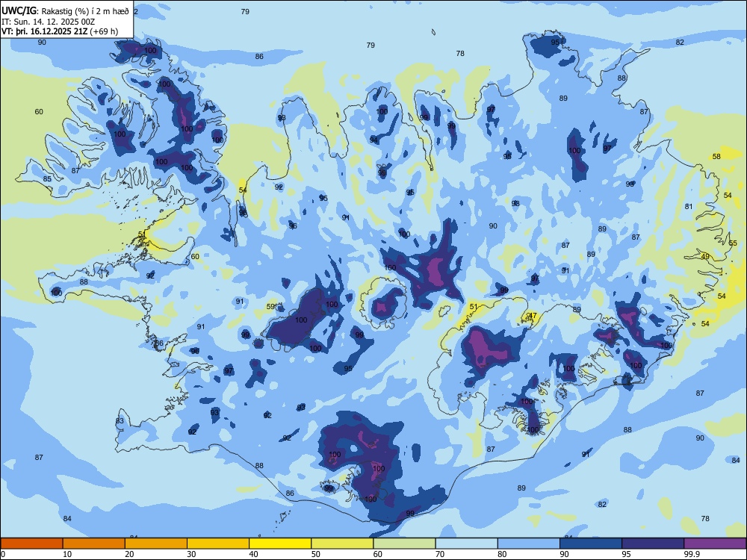This screenshot has height=560, width=747.
Task: Click the humidity value '94' on the map
Action: click(374, 140)
